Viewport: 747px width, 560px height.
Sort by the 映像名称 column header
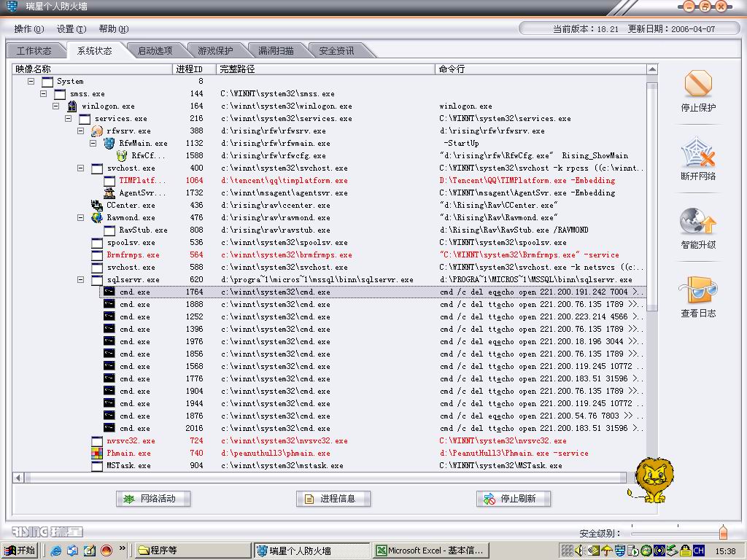click(x=93, y=69)
